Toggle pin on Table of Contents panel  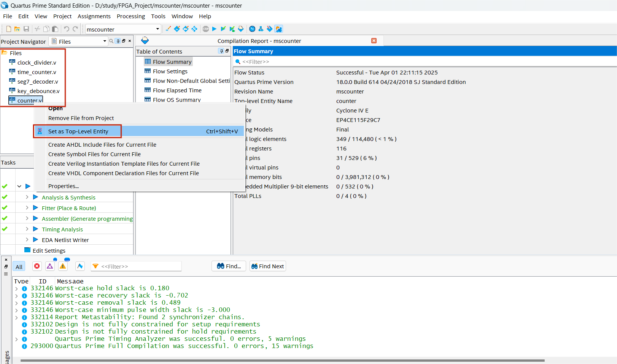coord(221,51)
